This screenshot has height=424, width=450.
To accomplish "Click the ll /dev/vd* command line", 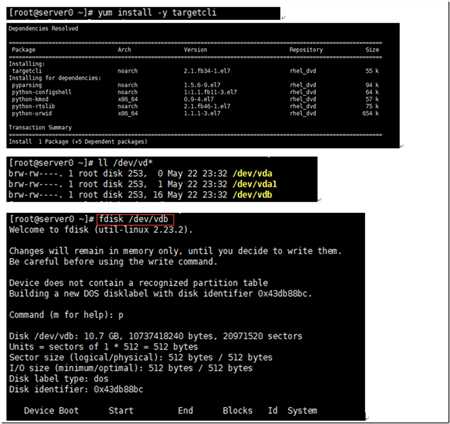I will (x=80, y=163).
